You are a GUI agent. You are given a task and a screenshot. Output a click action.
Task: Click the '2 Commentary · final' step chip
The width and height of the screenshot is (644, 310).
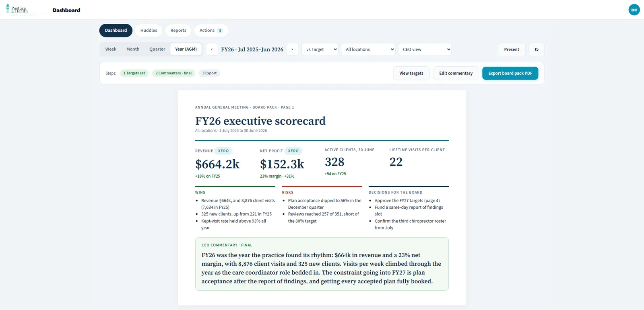[x=173, y=73]
